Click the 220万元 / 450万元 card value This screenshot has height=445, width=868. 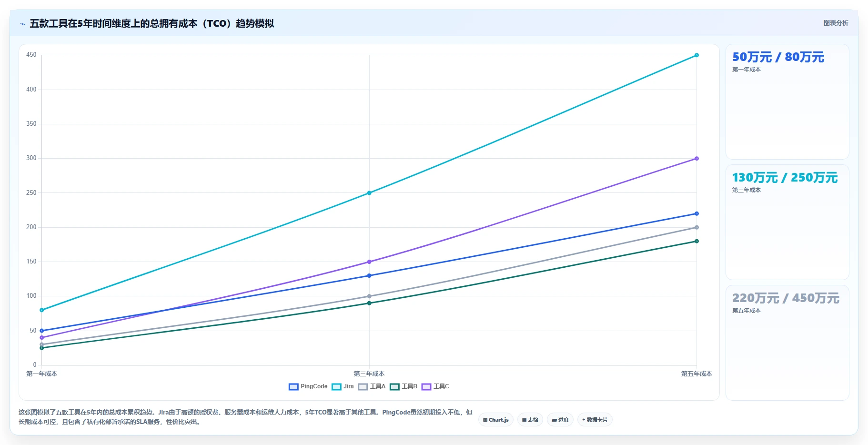point(786,298)
